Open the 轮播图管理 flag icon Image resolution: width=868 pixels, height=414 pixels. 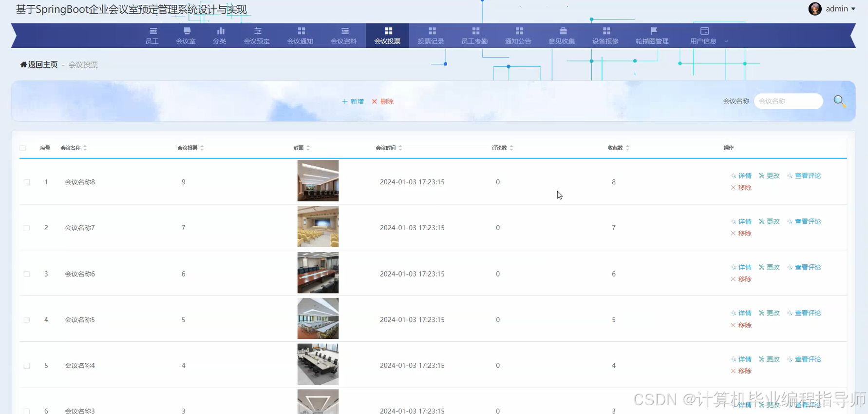tap(653, 31)
